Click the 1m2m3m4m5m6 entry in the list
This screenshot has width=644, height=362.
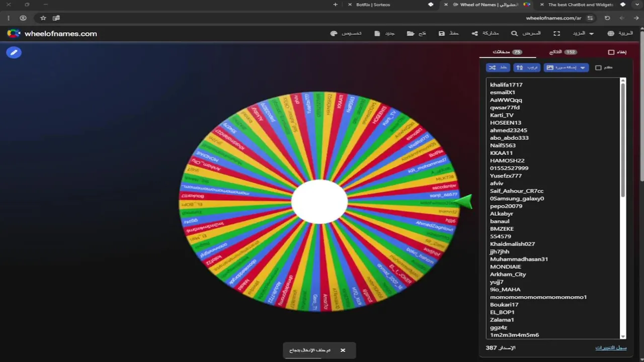pos(514,335)
